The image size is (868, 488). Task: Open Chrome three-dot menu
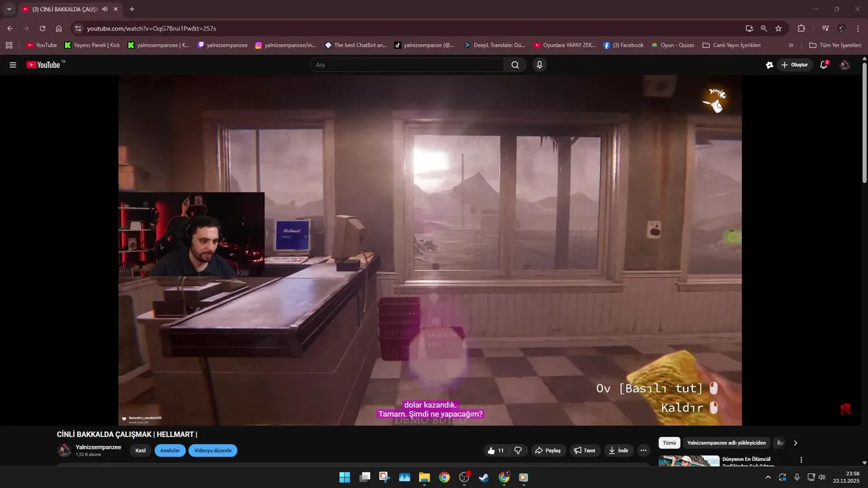tap(858, 28)
